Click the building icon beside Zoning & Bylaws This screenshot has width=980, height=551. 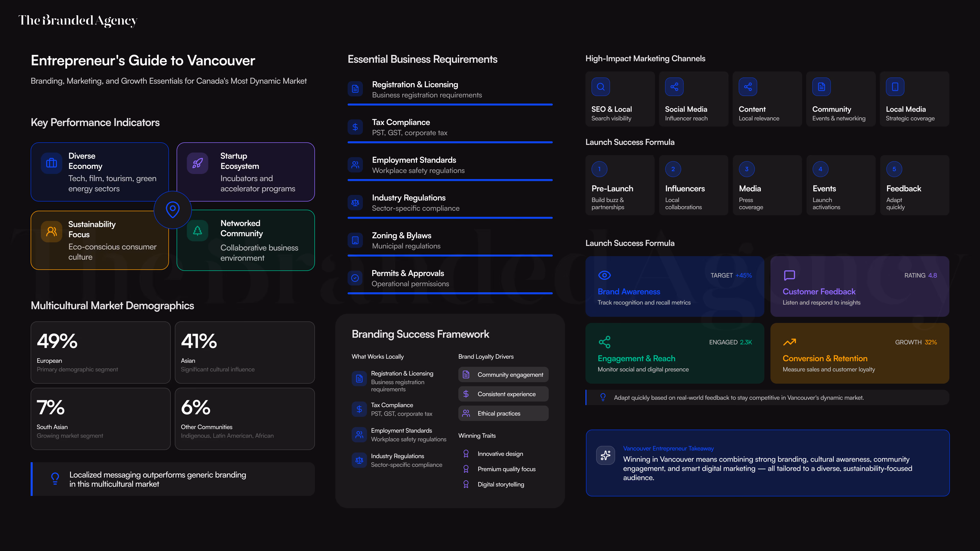click(x=355, y=240)
